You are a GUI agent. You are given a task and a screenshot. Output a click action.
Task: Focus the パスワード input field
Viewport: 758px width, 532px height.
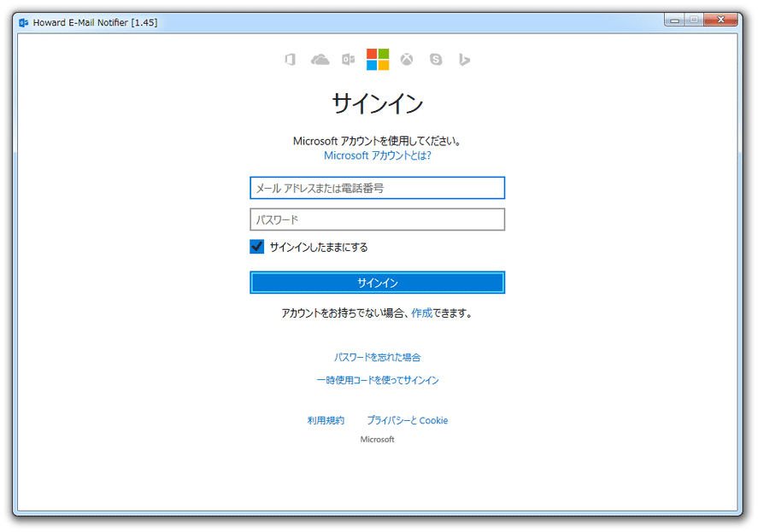tap(378, 219)
